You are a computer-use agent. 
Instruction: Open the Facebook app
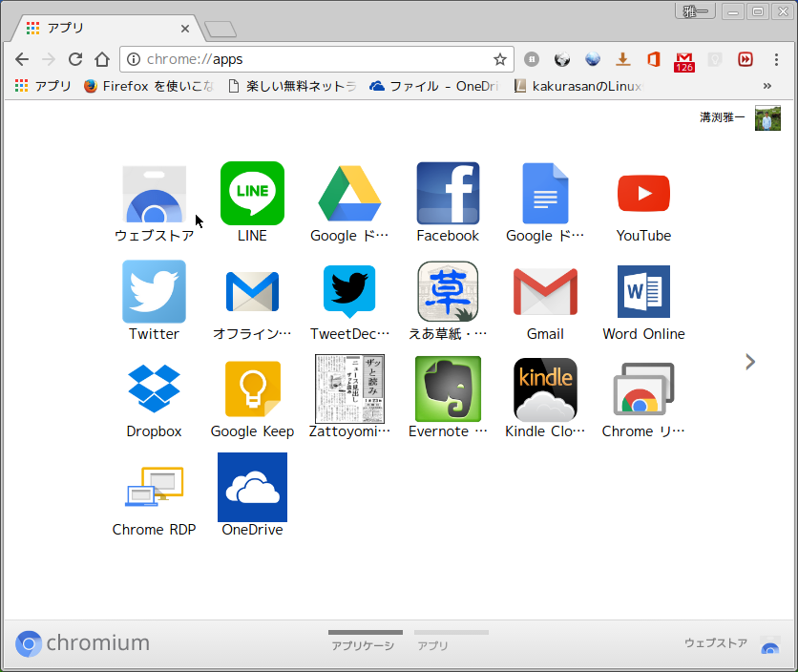tap(448, 194)
